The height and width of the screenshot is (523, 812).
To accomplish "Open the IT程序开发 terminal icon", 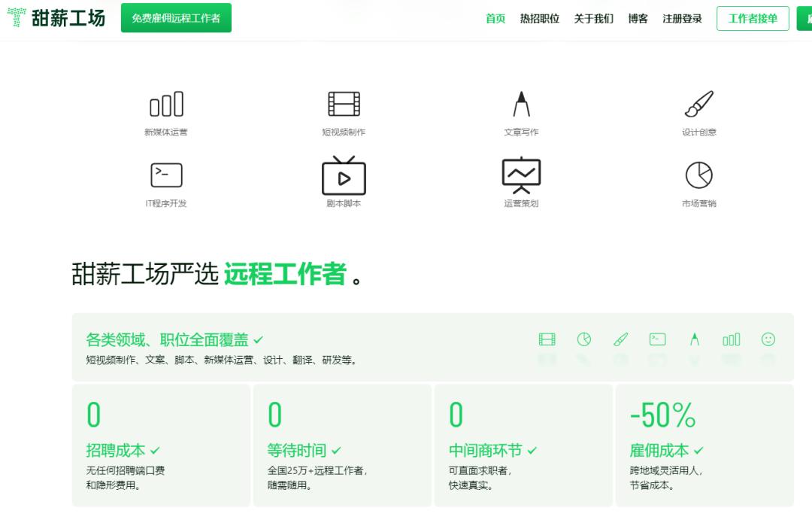I will click(x=166, y=173).
